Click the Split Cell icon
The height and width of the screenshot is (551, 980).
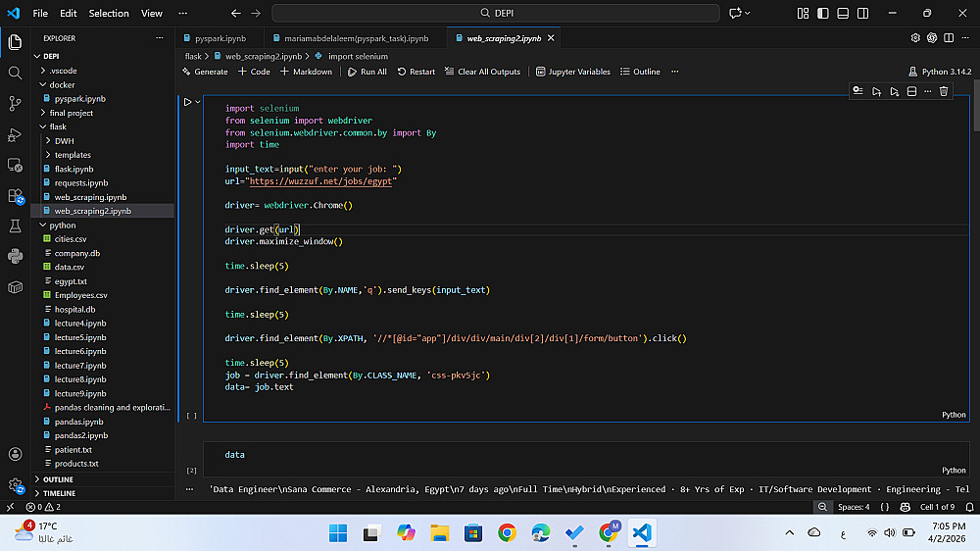pyautogui.click(x=911, y=91)
